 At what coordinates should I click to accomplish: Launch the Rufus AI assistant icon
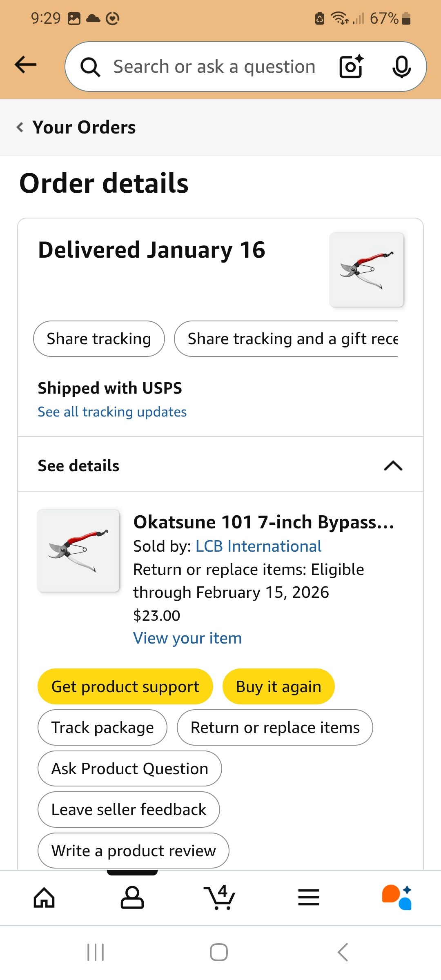tap(397, 898)
